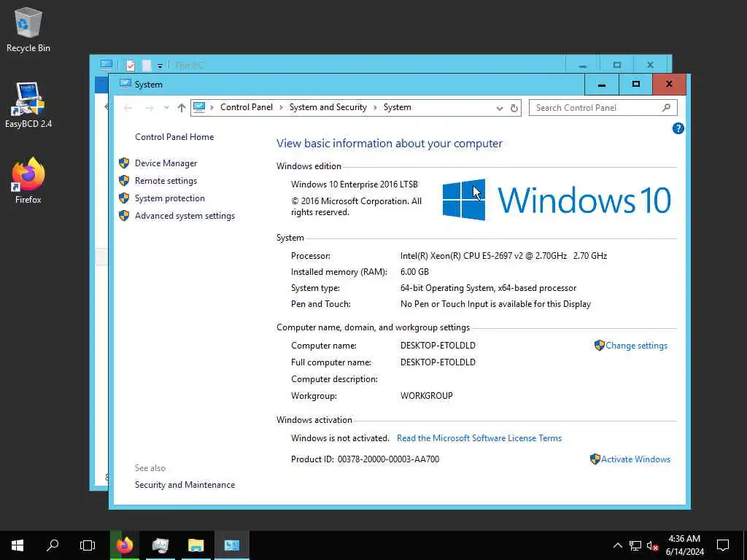
Task: Open the Windows Start menu
Action: click(18, 545)
